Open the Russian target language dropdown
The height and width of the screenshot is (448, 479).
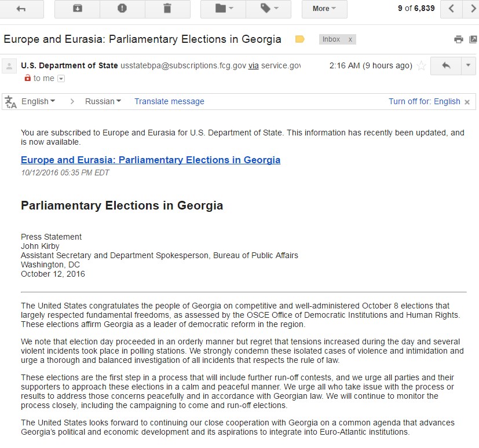coord(103,101)
